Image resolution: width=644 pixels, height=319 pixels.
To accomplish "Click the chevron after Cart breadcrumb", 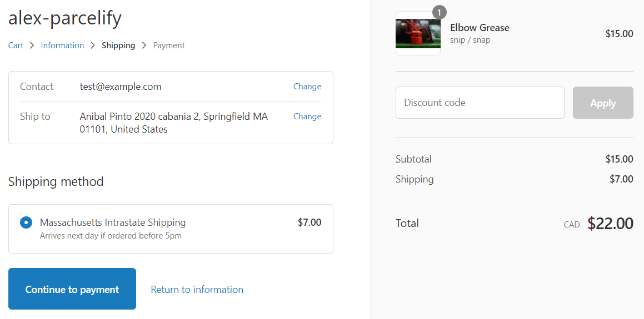I will [32, 45].
